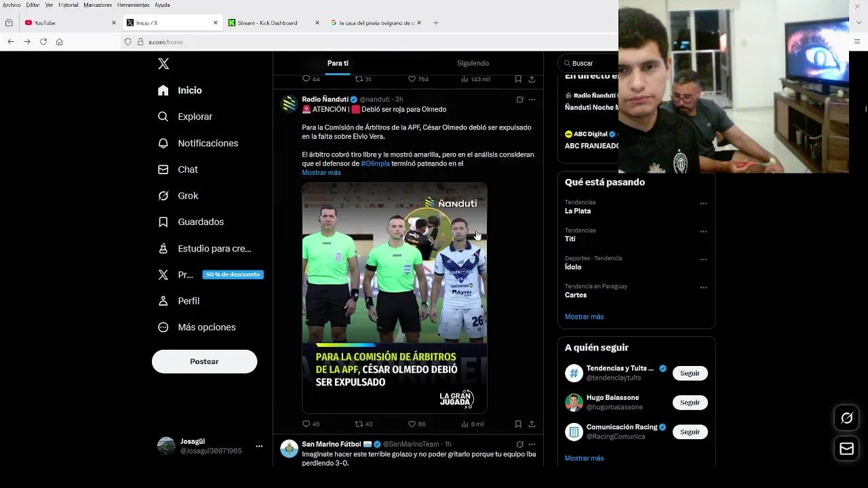Reload the current page

pyautogui.click(x=43, y=41)
